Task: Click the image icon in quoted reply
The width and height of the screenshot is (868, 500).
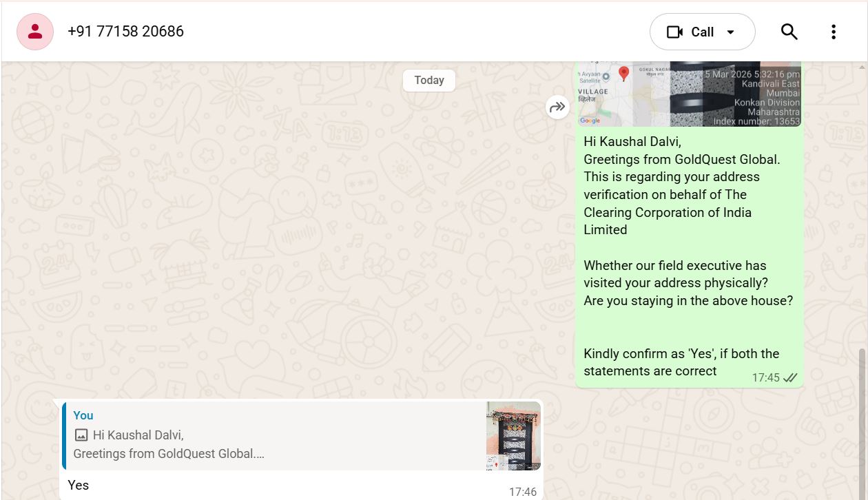Action: [x=81, y=435]
